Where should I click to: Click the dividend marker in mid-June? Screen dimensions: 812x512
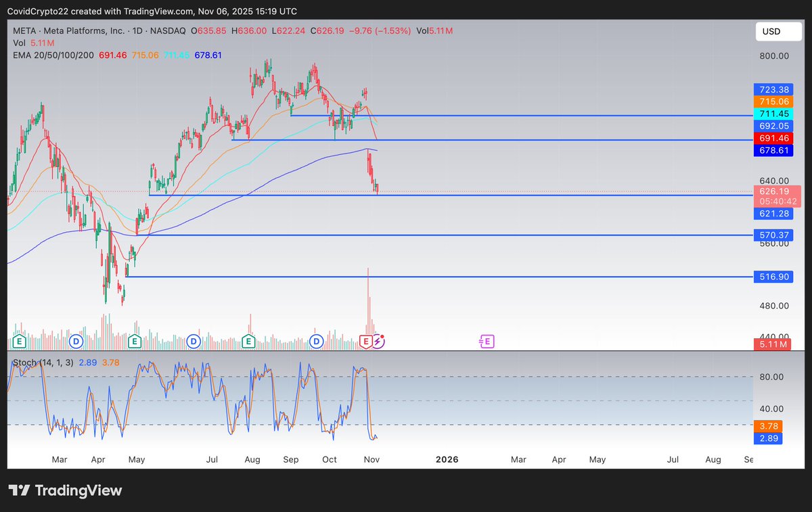click(x=194, y=342)
